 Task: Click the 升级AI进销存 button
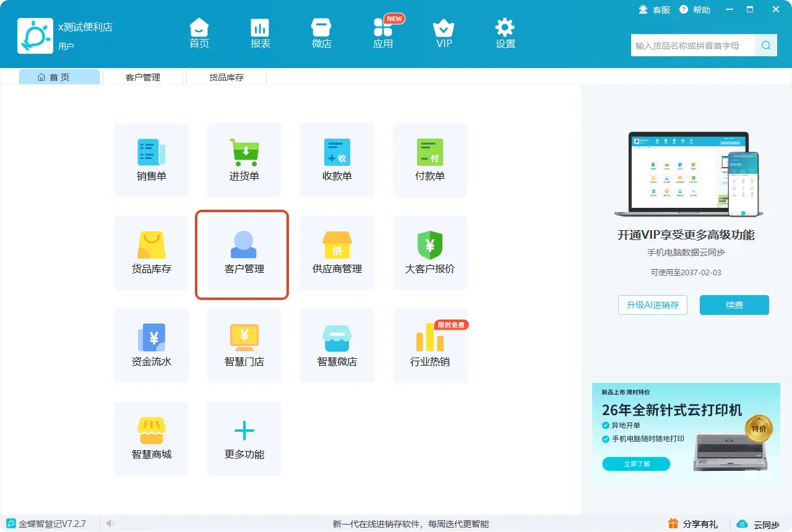pos(653,305)
